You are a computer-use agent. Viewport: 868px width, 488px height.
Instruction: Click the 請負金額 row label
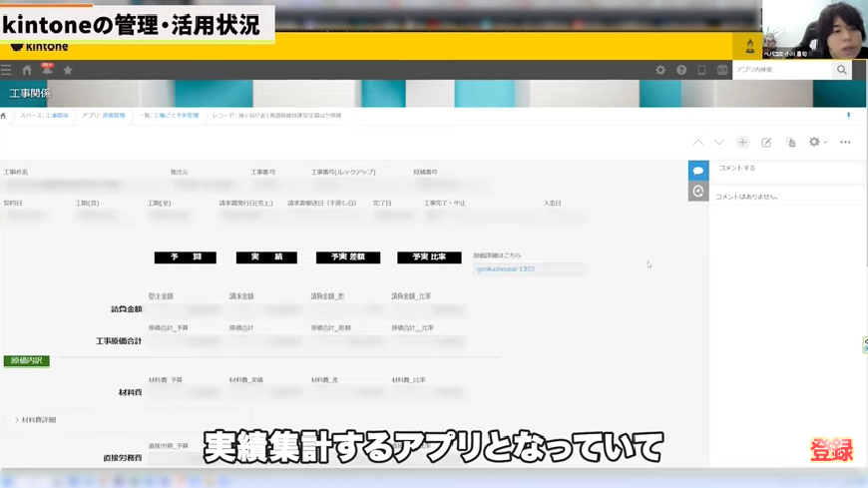pos(127,309)
